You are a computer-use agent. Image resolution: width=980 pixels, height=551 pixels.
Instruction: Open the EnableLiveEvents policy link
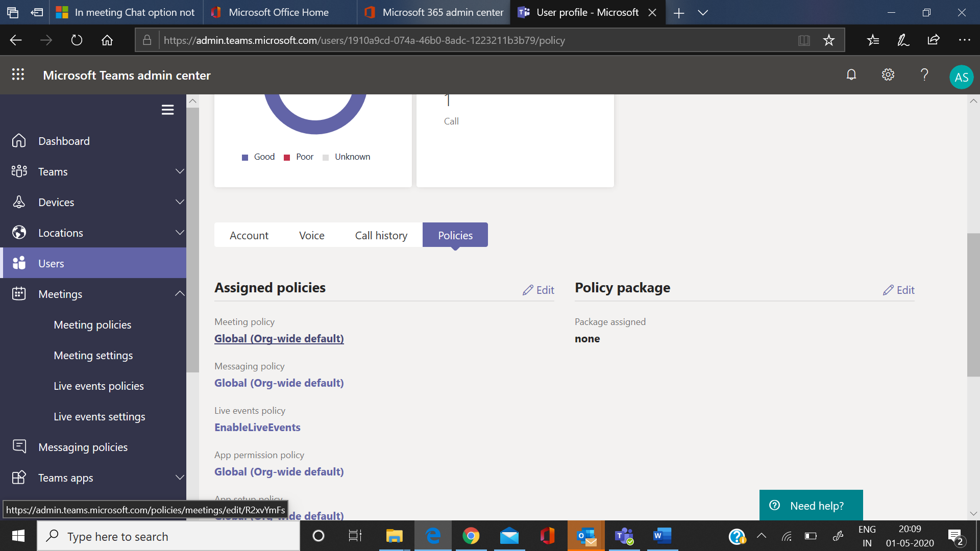257,428
